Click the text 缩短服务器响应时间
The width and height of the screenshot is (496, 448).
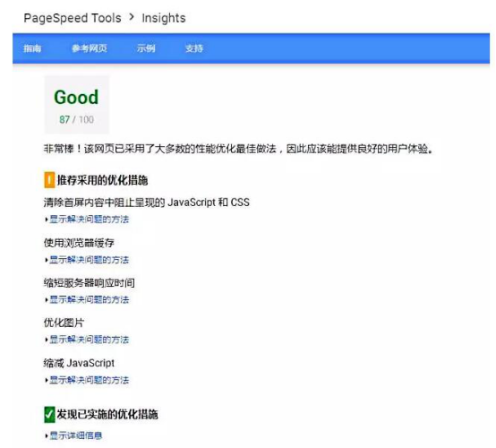(x=90, y=283)
